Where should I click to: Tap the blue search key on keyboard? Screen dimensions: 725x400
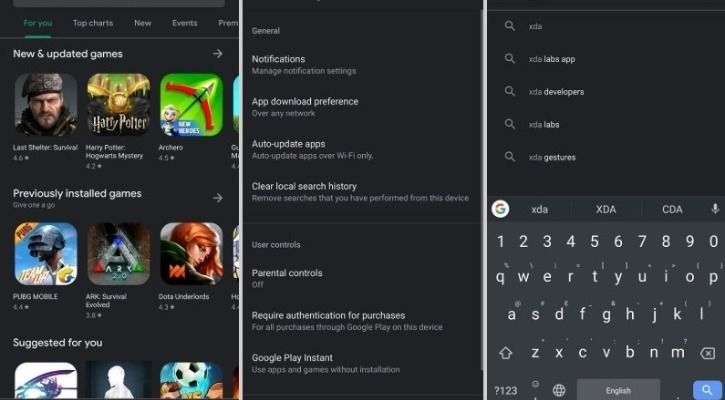click(x=707, y=391)
